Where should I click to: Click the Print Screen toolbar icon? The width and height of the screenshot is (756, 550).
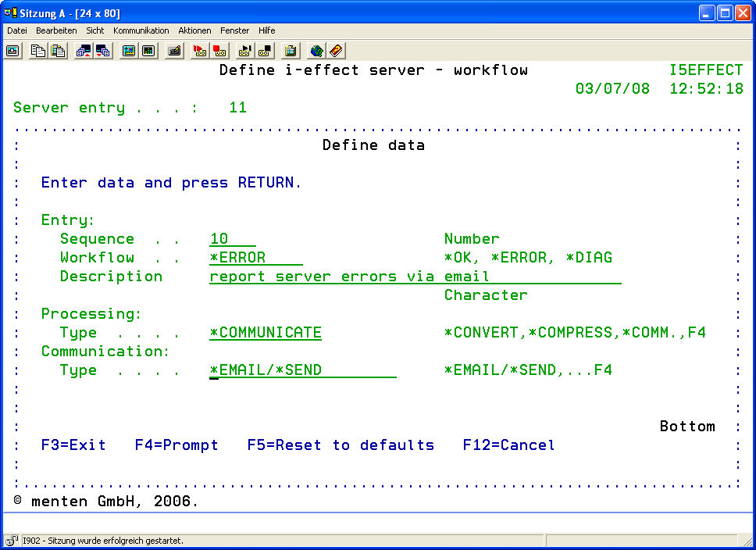13,51
